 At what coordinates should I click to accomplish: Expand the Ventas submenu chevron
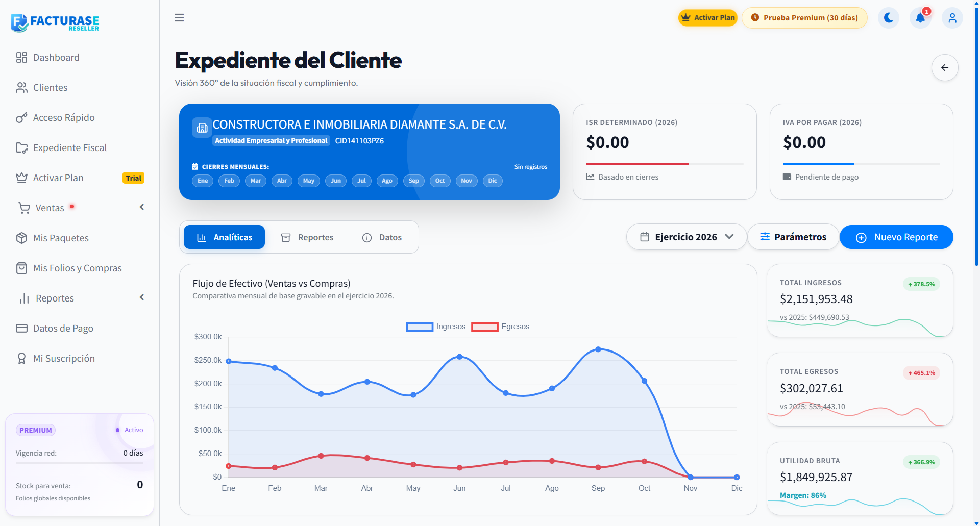pyautogui.click(x=142, y=207)
